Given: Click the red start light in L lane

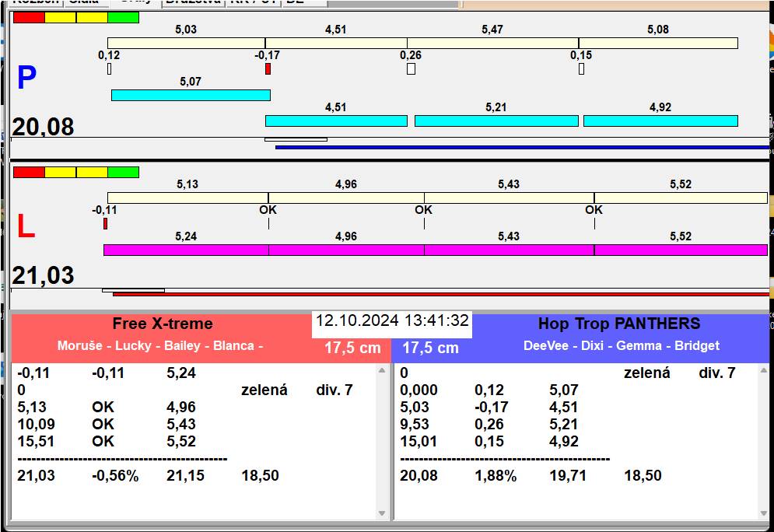Looking at the screenshot, I should tap(29, 172).
